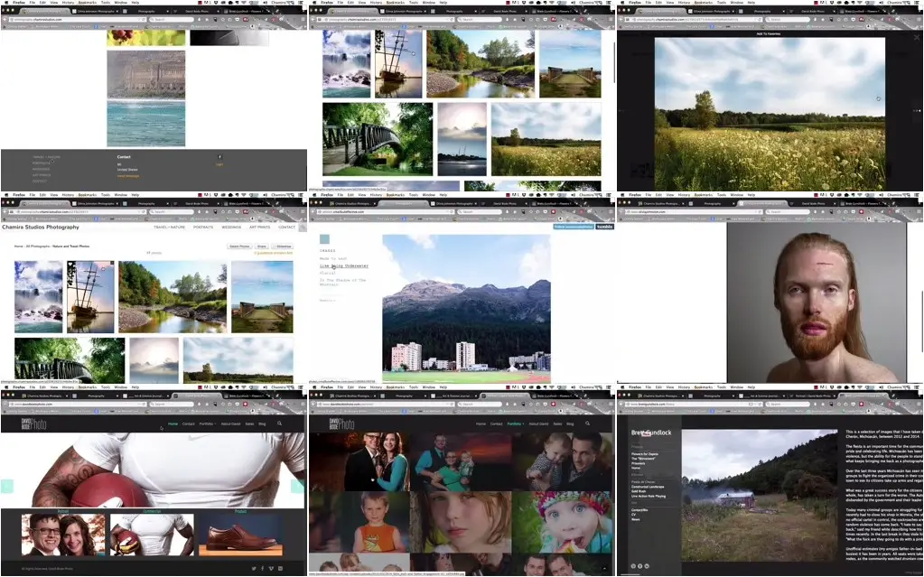This screenshot has height=577, width=924.
Task: Click the tumblr button beside Follow
Action: pyautogui.click(x=604, y=227)
